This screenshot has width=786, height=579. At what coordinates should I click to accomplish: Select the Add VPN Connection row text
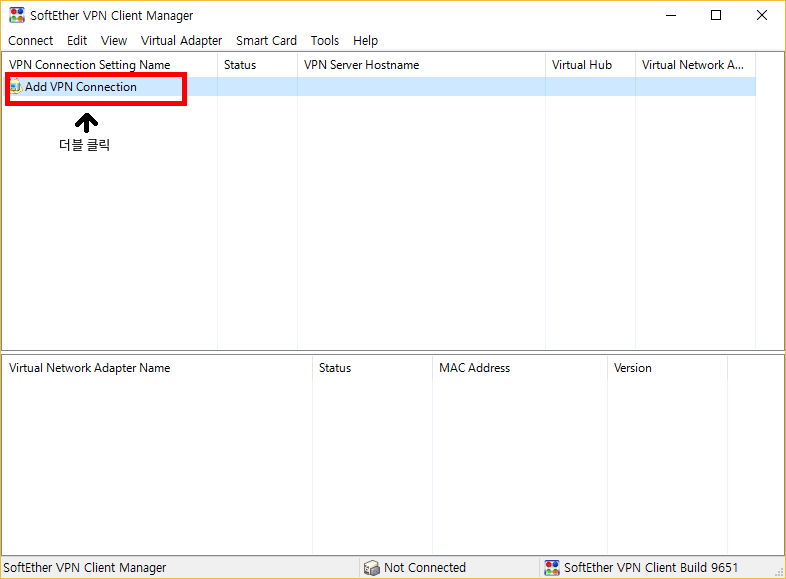(81, 87)
